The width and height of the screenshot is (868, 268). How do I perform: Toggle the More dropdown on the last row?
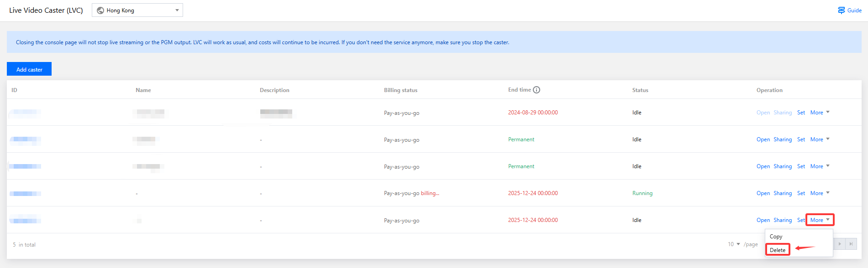click(x=820, y=220)
